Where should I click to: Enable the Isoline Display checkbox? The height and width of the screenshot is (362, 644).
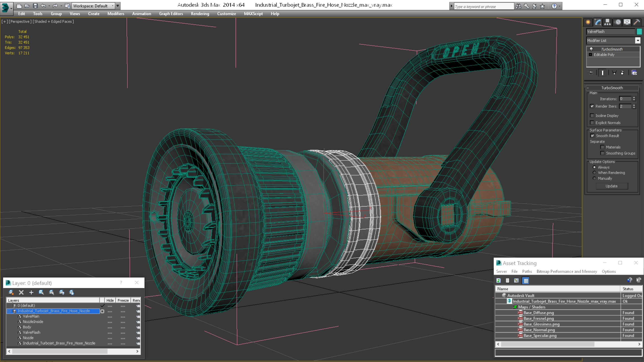click(x=592, y=116)
